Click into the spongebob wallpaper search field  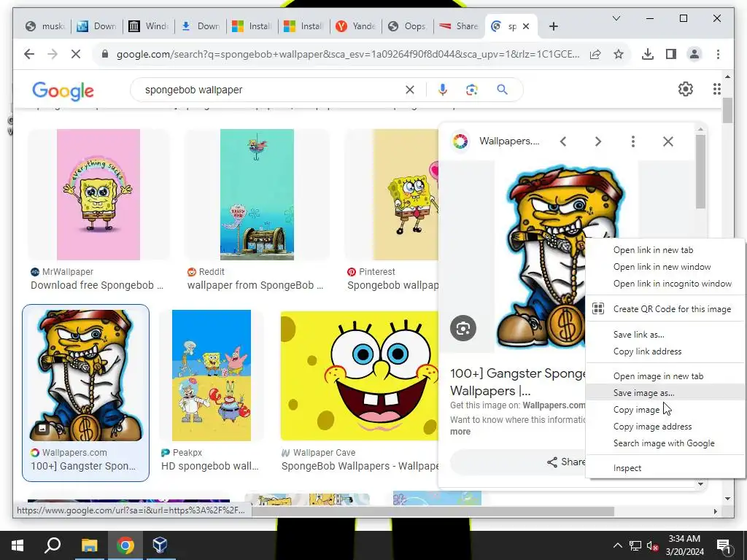tap(271, 90)
